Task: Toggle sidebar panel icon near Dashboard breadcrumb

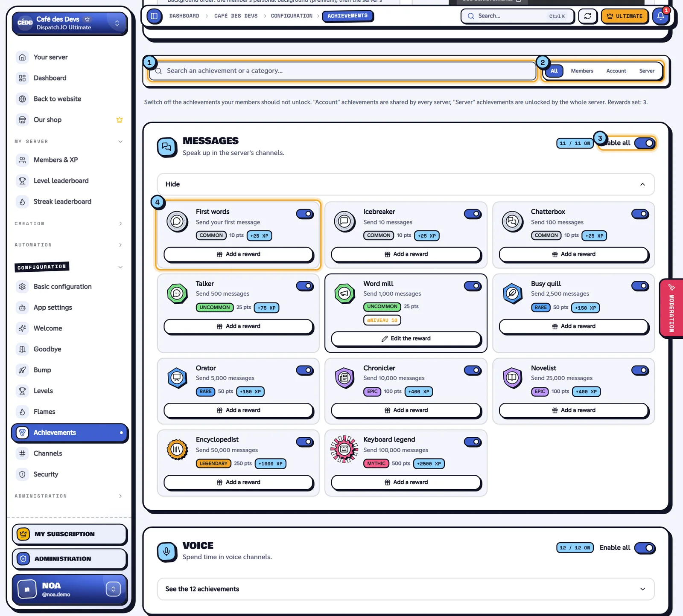Action: tap(154, 16)
